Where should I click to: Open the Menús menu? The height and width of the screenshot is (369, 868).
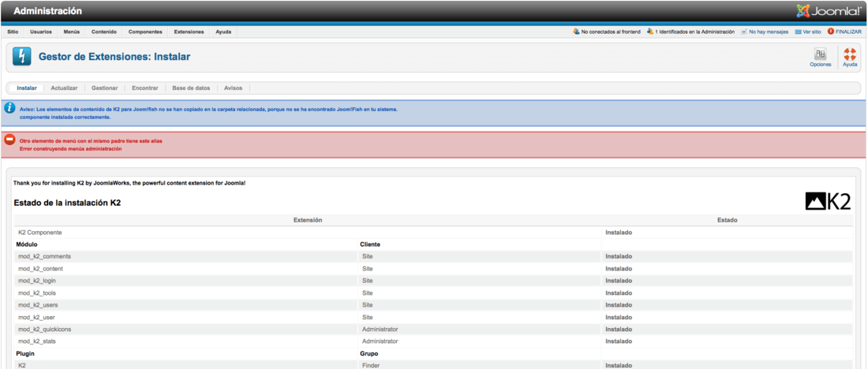(71, 32)
